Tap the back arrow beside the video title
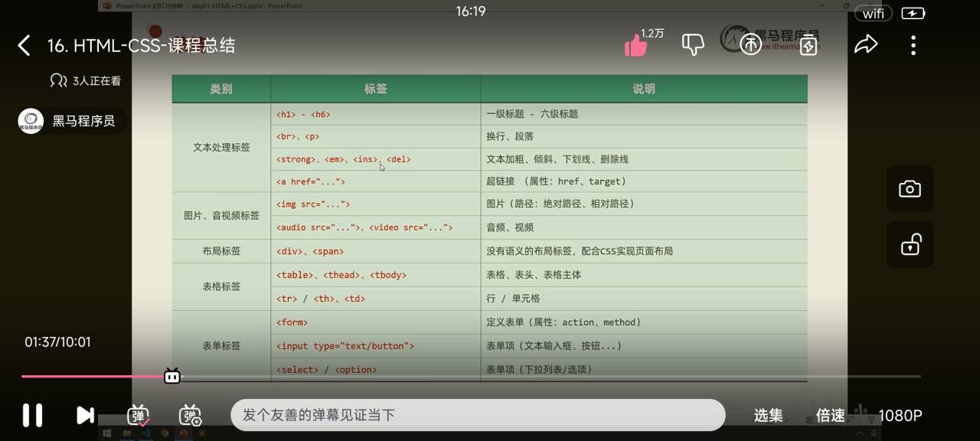980x441 pixels. coord(24,46)
